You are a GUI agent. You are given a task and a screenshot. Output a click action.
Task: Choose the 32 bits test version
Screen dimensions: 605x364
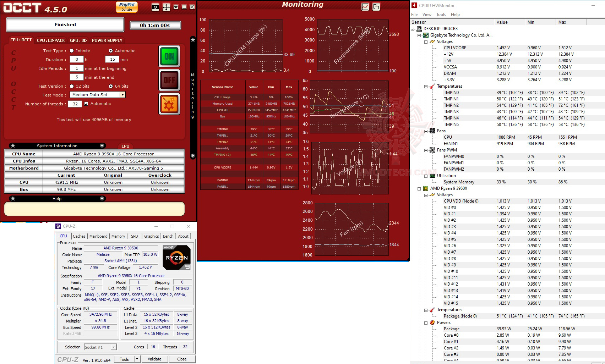click(72, 86)
